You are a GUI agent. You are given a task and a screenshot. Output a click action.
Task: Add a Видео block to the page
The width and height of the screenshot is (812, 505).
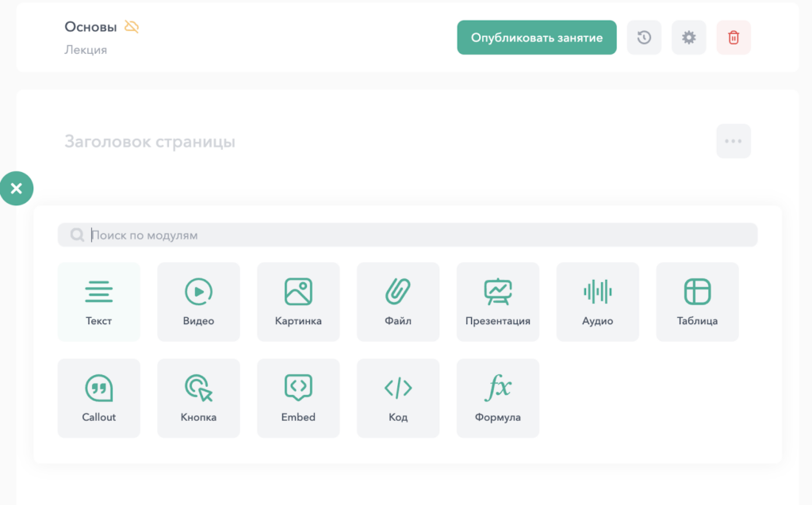pos(198,301)
